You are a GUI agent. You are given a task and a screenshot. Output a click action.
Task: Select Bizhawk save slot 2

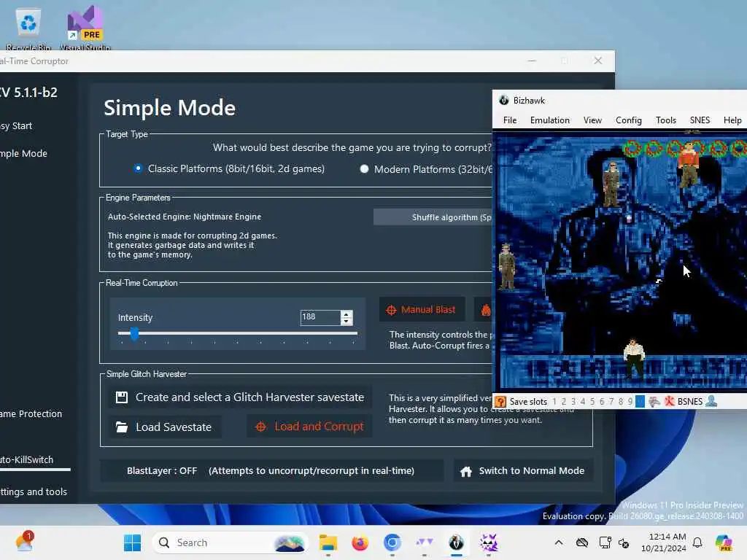click(x=564, y=402)
